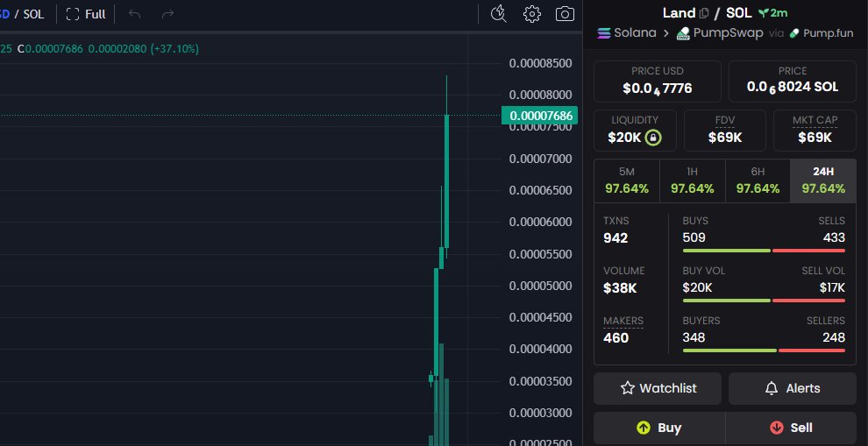868x446 pixels.
Task: Open quick search lightning icon
Action: click(x=499, y=14)
